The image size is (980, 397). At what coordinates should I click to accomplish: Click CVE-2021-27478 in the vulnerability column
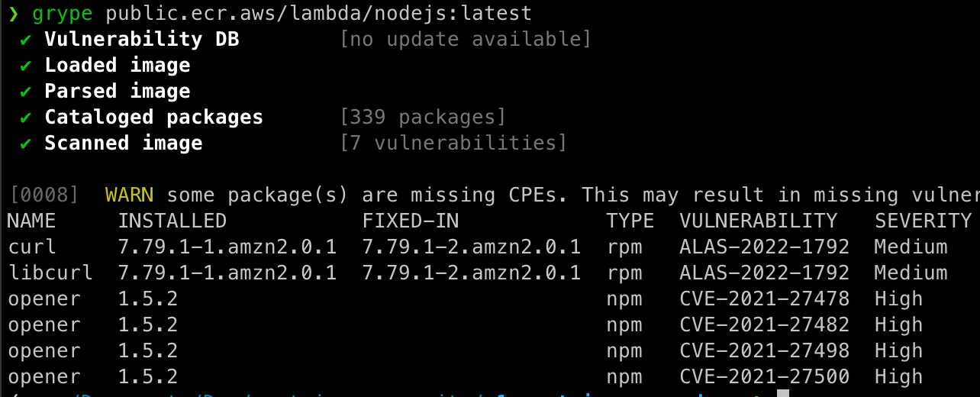click(764, 299)
